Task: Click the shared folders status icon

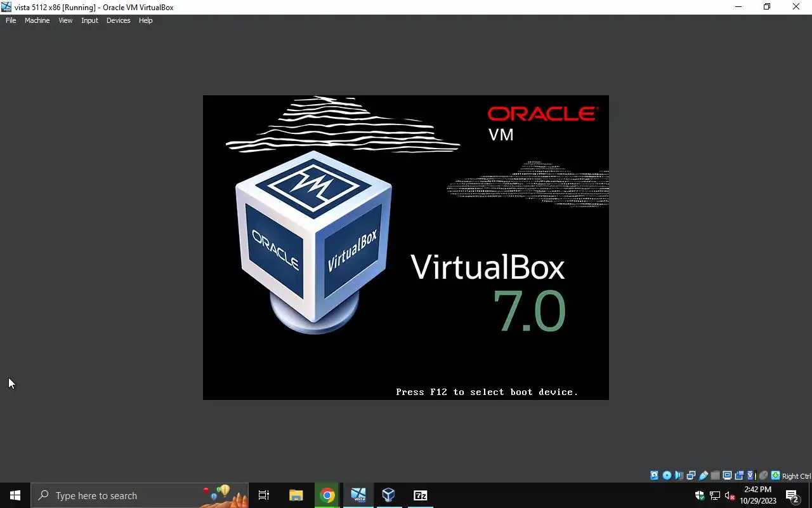Action: 716,476
